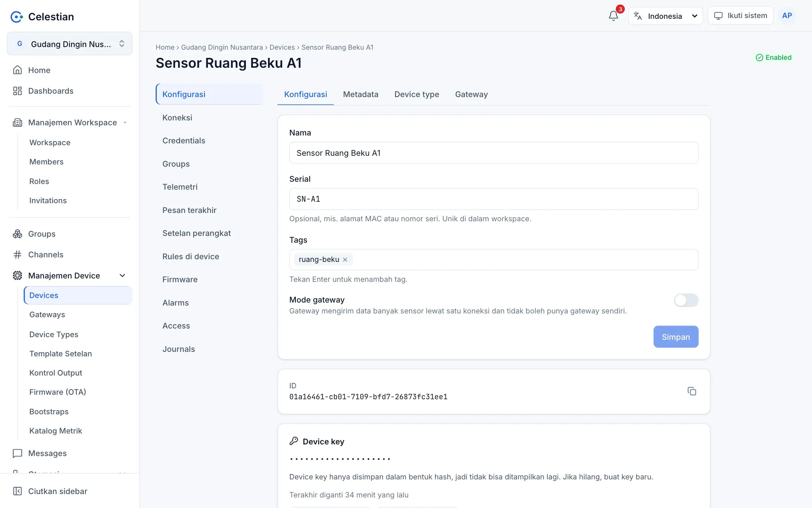Click the Manajemen Workspace building icon

click(17, 123)
